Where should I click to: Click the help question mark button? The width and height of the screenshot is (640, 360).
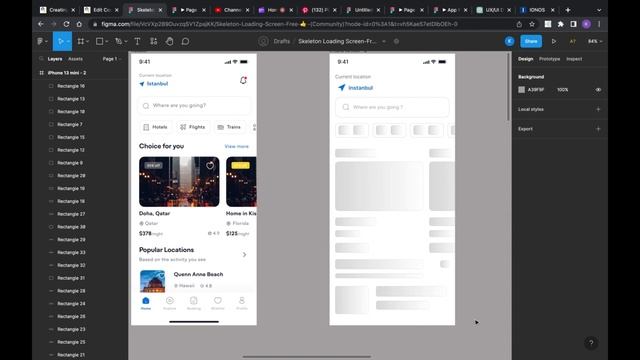[591, 343]
